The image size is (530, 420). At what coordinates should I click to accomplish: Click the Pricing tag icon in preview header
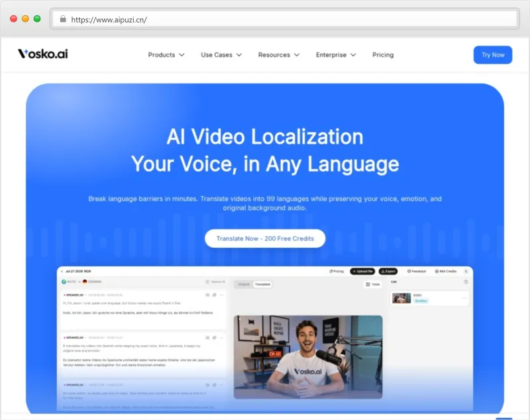click(331, 272)
